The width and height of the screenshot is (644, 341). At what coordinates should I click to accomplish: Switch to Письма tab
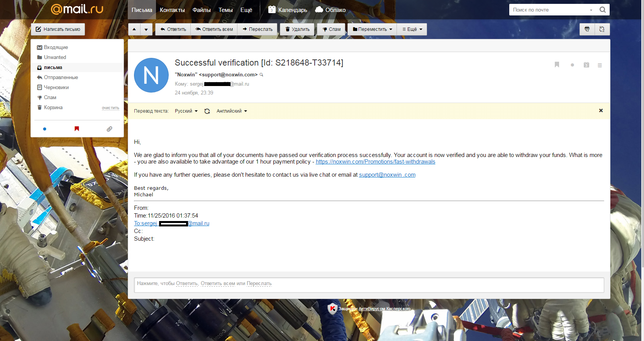tap(142, 10)
